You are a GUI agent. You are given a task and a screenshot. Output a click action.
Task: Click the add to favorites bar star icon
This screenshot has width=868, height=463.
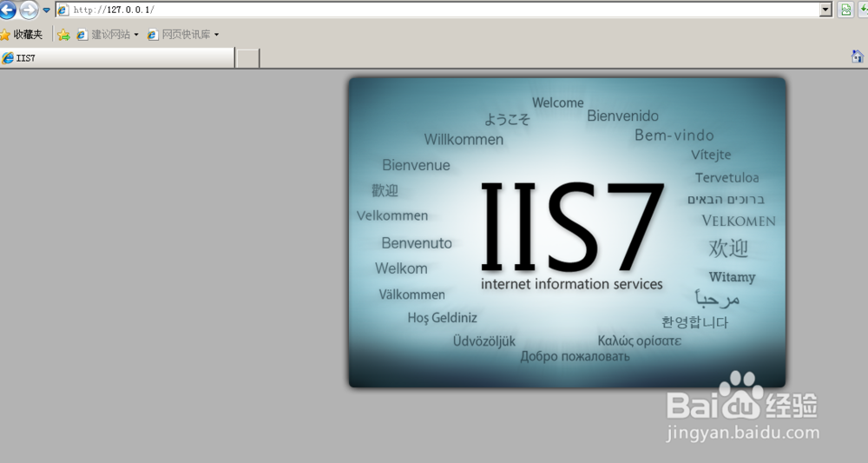[63, 35]
